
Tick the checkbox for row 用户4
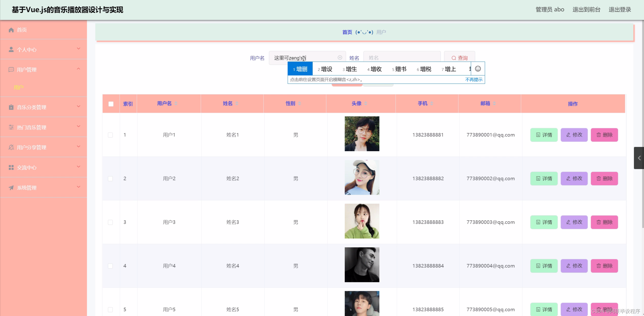pos(110,266)
